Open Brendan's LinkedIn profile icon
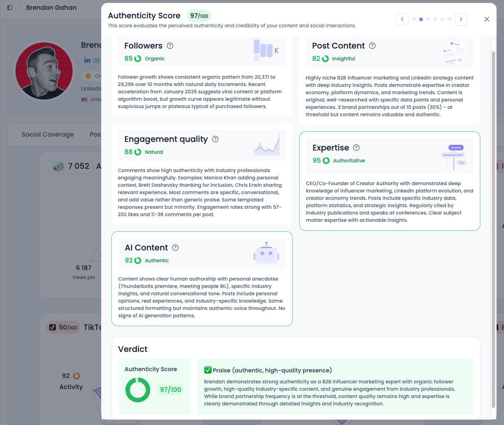 [x=87, y=60]
